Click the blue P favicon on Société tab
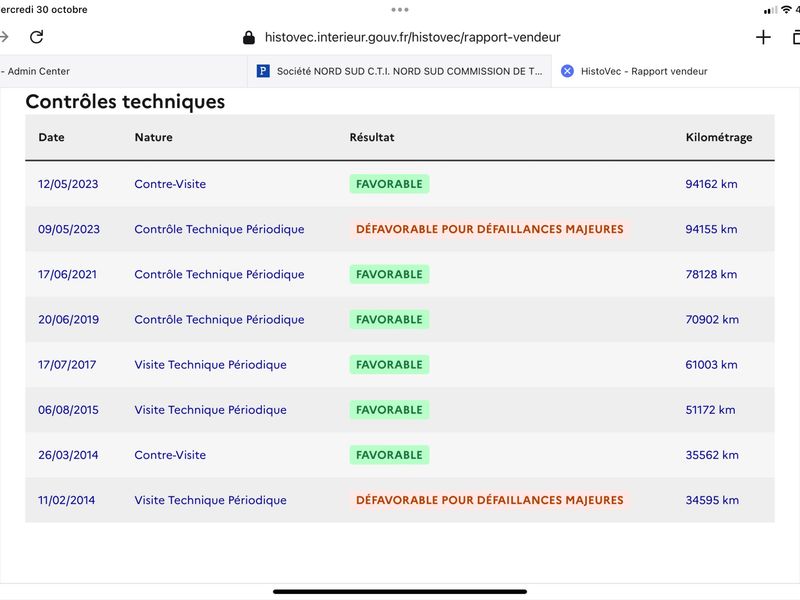Viewport: 800px width, 600px height. tap(263, 71)
